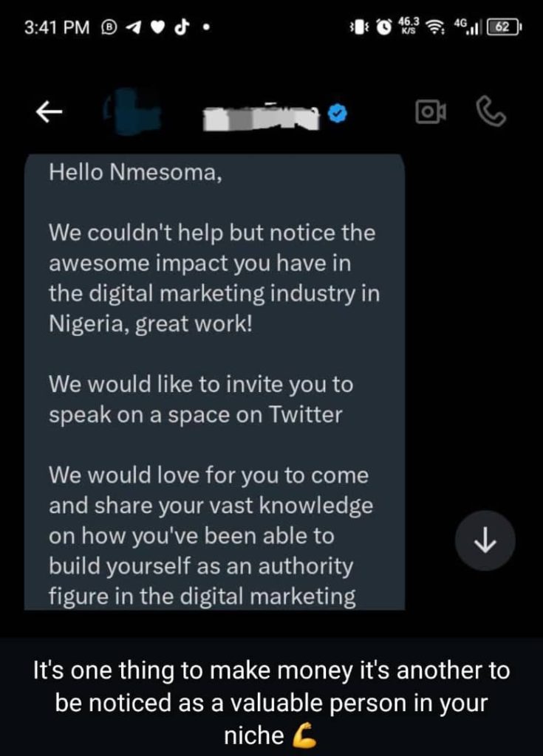Tap the alarm clock status icon
The height and width of the screenshot is (756, 543).
coord(383,28)
